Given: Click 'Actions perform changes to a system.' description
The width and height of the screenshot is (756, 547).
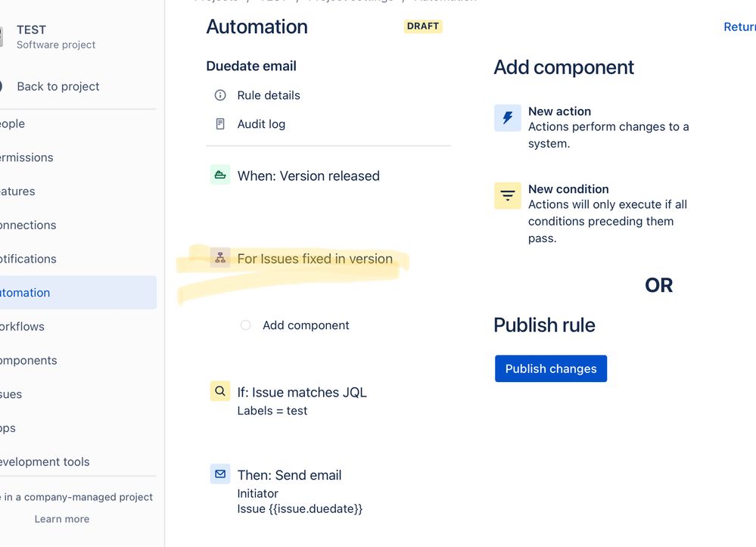Looking at the screenshot, I should 608,135.
